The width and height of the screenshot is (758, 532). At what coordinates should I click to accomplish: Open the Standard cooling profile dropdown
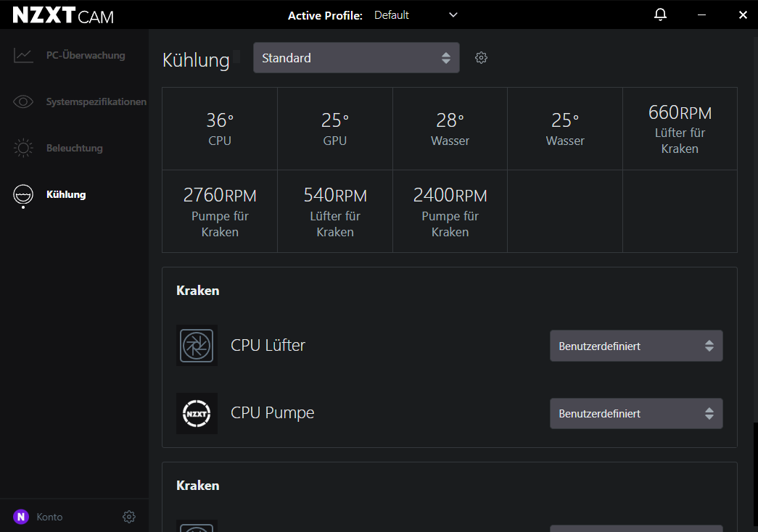tap(356, 58)
